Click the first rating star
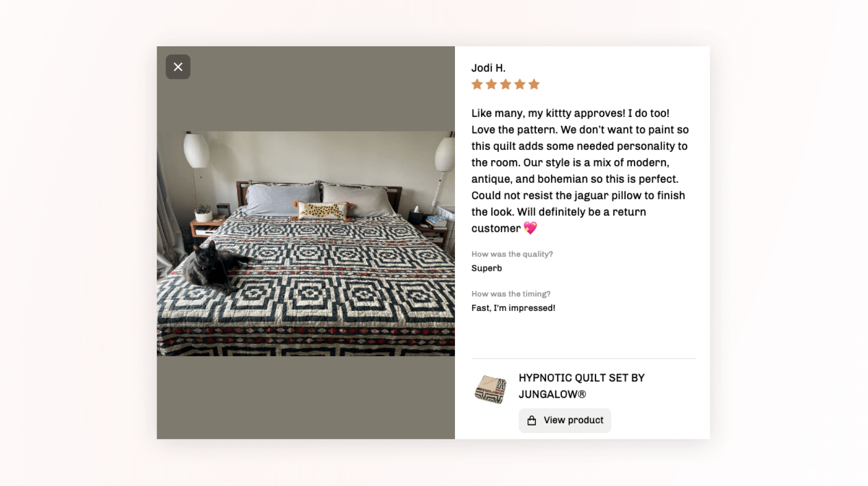 [477, 85]
